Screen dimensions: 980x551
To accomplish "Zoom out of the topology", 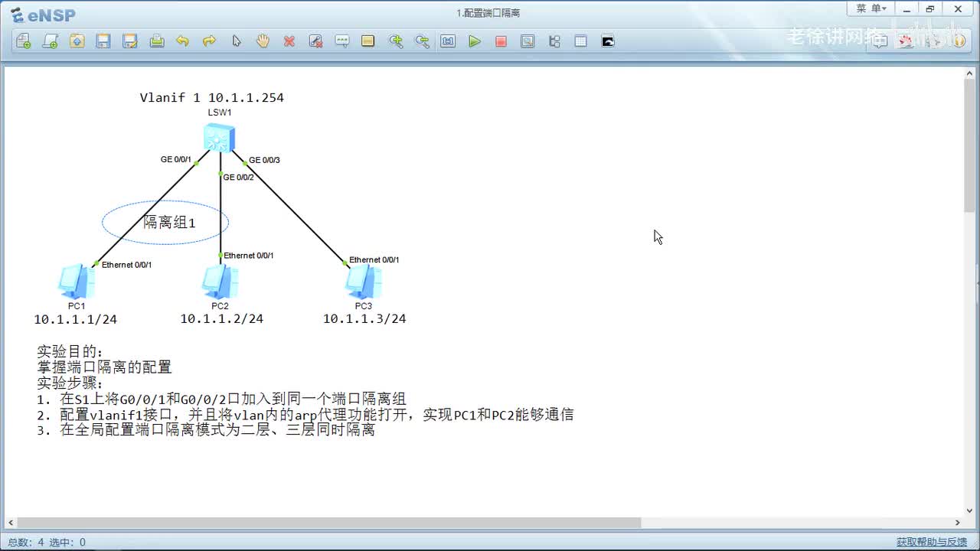I will coord(422,41).
